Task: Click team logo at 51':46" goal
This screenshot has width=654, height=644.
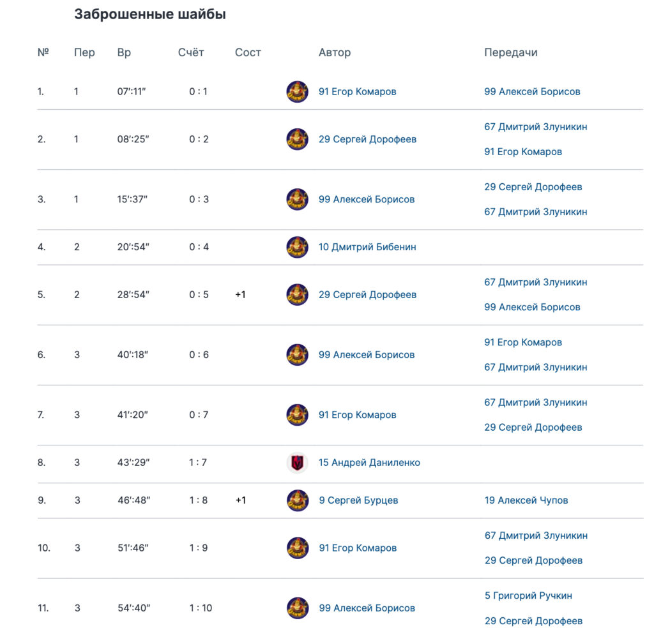Action: (298, 548)
